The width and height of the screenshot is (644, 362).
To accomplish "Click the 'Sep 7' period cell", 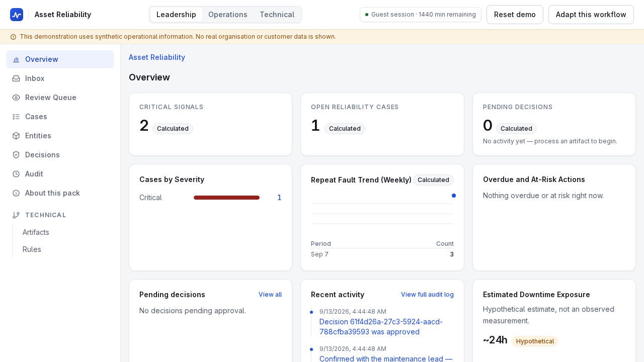I will click(319, 254).
